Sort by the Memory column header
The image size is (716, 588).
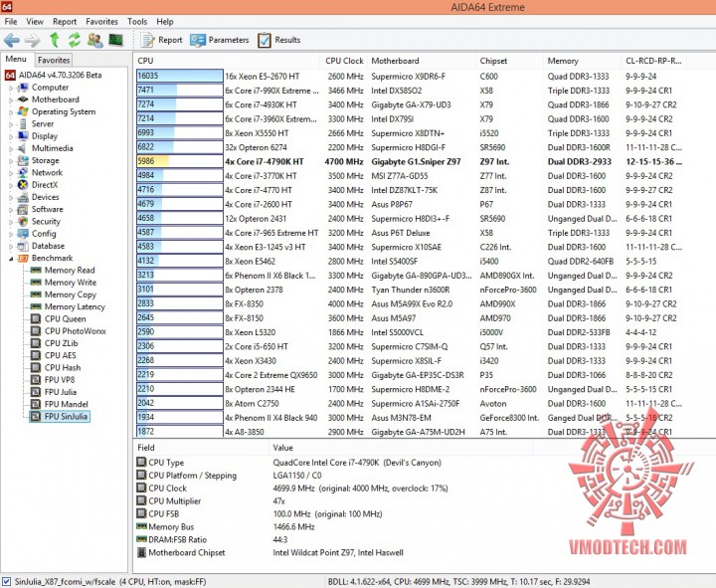pos(582,61)
